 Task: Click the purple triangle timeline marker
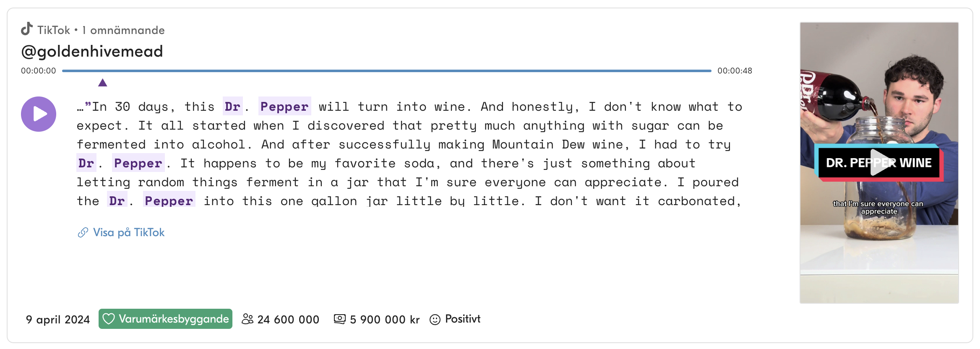pos(103,83)
